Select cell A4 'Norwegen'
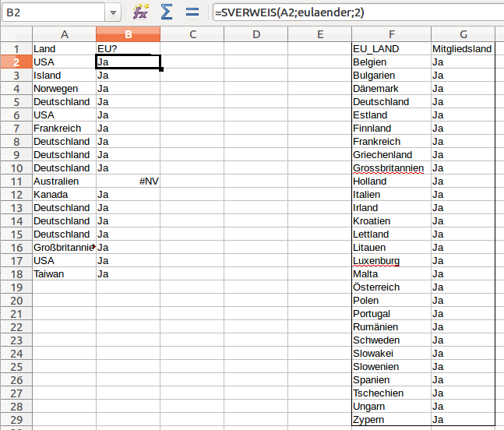The image size is (504, 430). click(65, 89)
